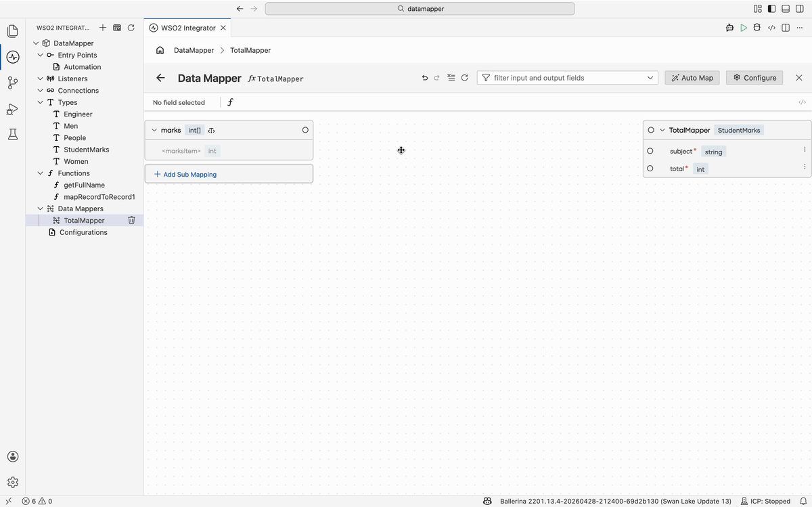This screenshot has height=507, width=812.
Task: Open the StudentMarks type
Action: (86, 150)
